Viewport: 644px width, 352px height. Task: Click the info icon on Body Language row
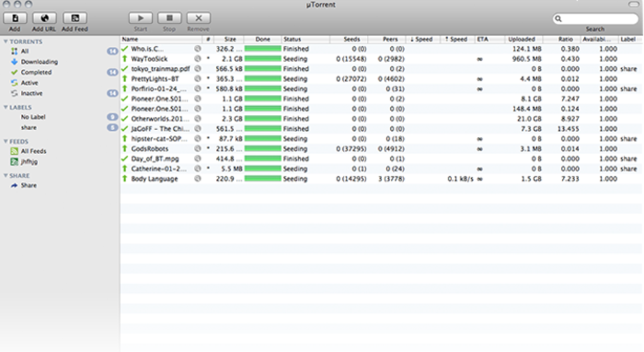(x=198, y=178)
